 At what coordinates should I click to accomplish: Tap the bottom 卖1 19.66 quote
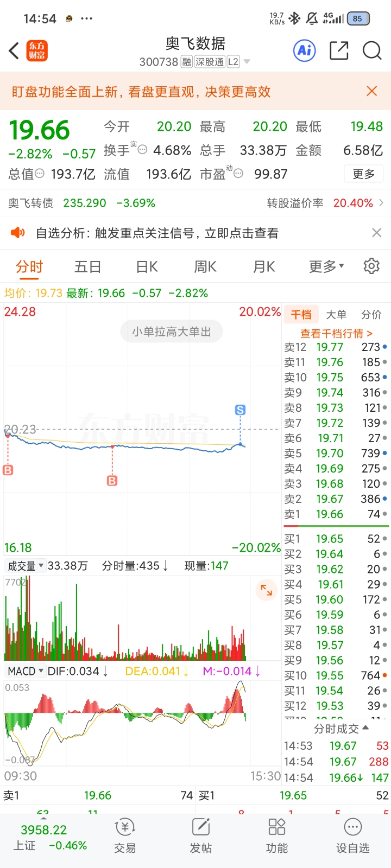(98, 796)
